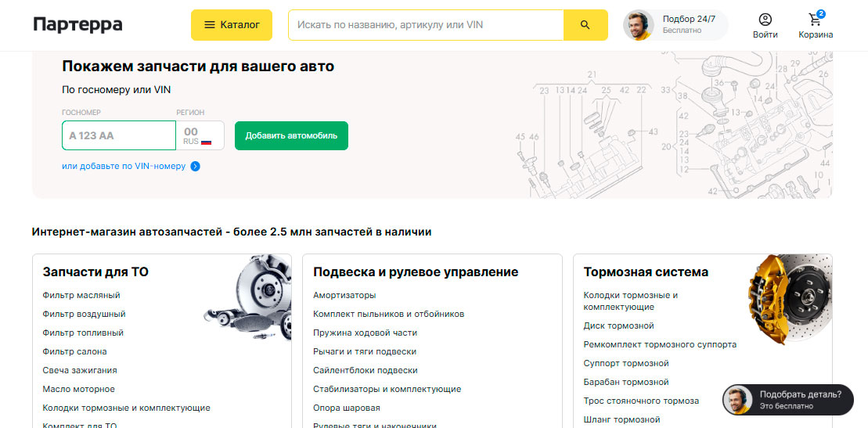Click the consultant avatar in the header

[638, 25]
